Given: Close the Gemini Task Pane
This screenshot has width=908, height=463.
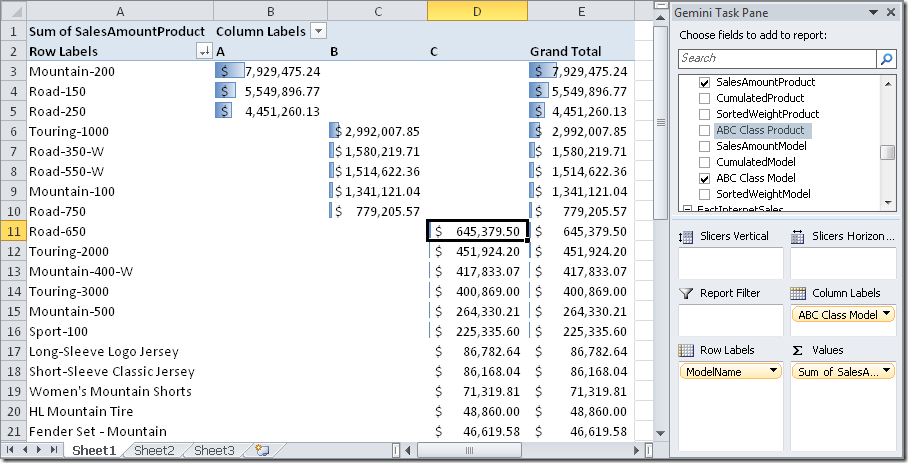Looking at the screenshot, I should click(x=891, y=12).
